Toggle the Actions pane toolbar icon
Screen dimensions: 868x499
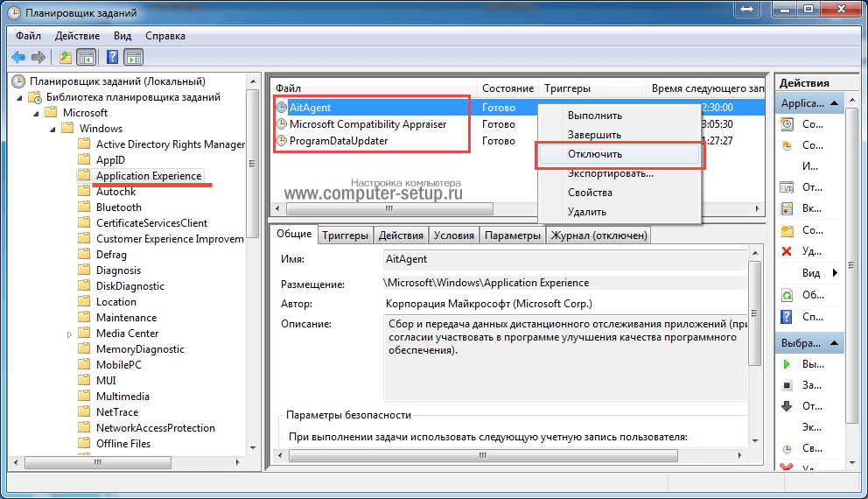point(133,58)
